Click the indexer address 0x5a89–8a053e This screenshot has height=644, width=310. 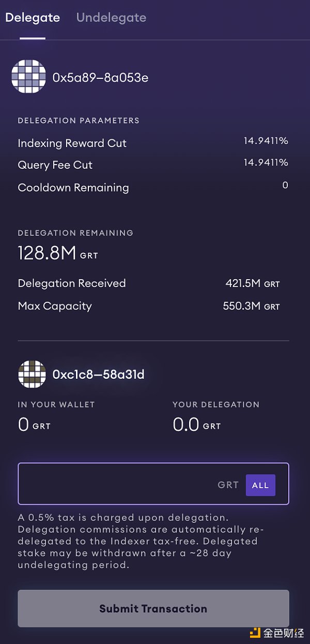coord(101,77)
